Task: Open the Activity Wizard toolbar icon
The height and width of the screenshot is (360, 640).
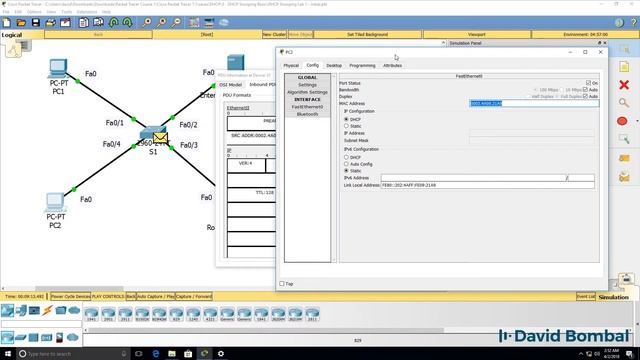Action: click(x=65, y=22)
